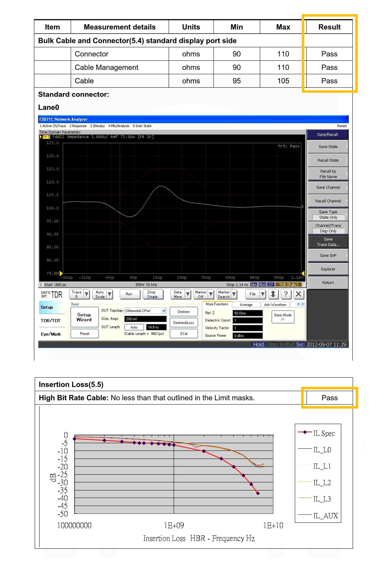The height and width of the screenshot is (563, 392).
Task: Switch to the Average tab
Action: [246, 305]
